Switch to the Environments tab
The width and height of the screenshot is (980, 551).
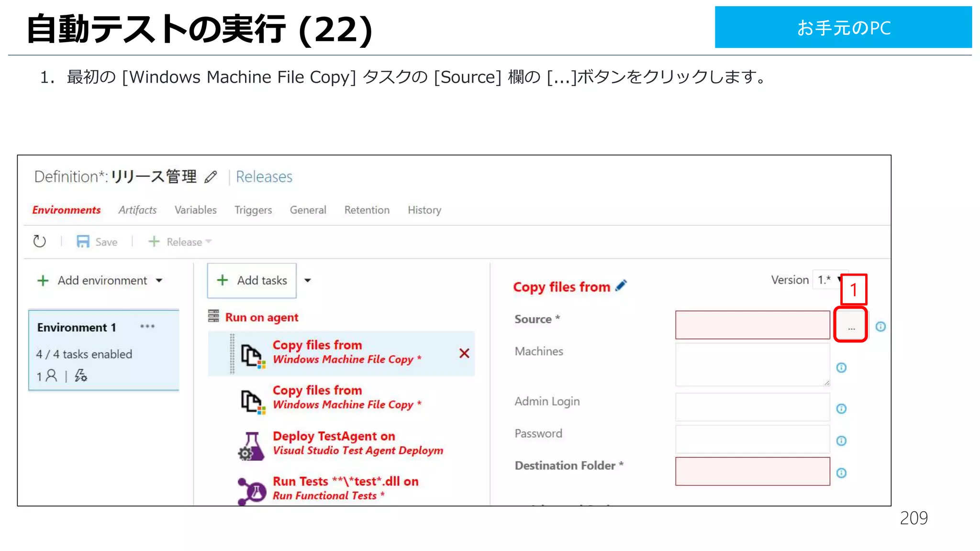click(67, 210)
